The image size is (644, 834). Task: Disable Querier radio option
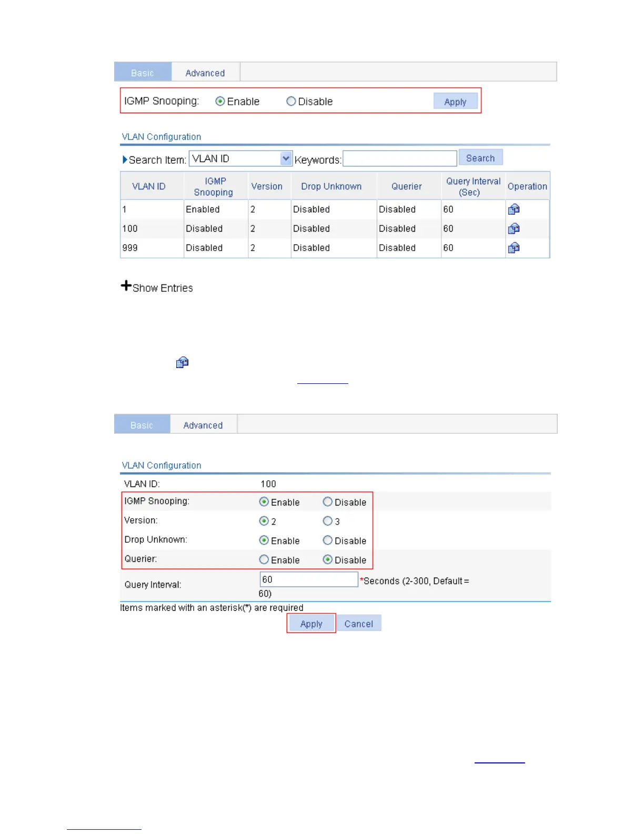(x=328, y=560)
